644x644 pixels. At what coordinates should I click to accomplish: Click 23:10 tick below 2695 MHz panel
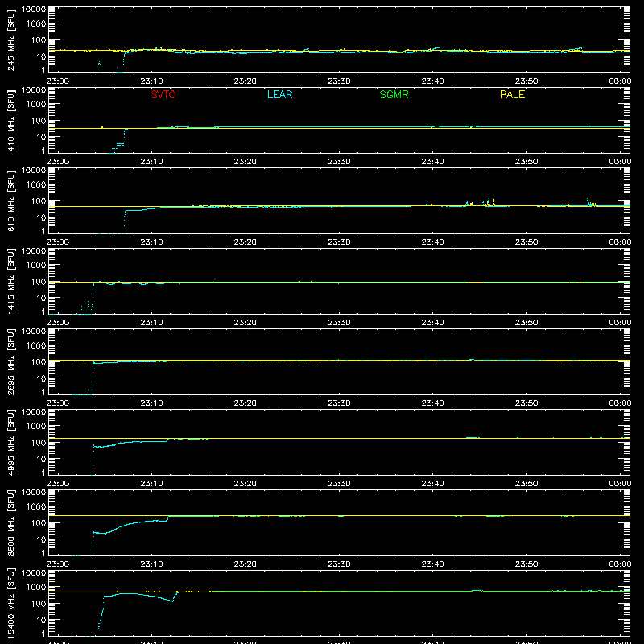pos(151,403)
